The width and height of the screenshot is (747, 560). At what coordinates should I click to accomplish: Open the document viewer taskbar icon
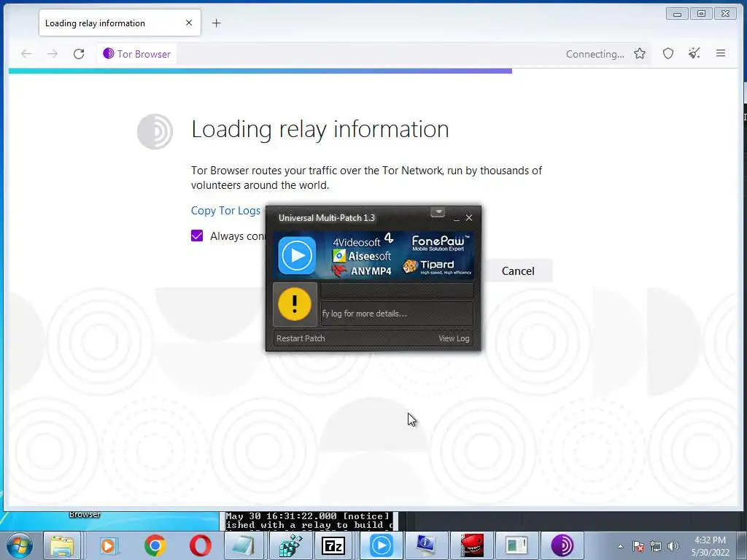[x=516, y=545]
